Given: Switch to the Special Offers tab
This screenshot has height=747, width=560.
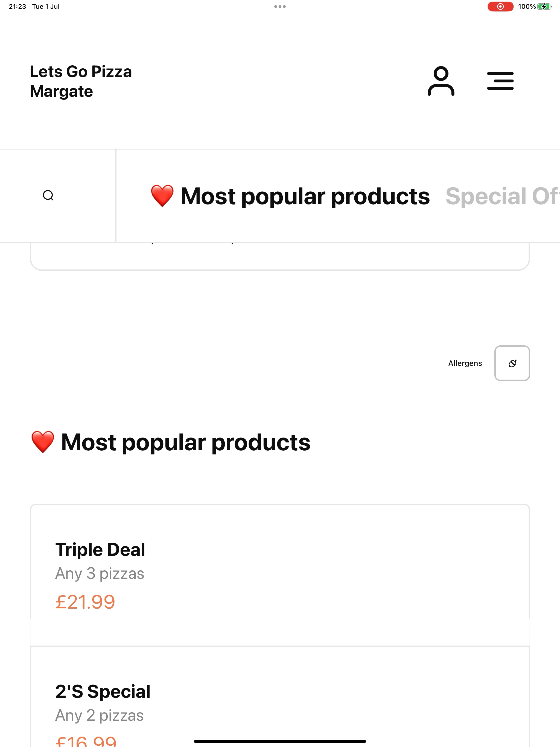Looking at the screenshot, I should point(503,196).
